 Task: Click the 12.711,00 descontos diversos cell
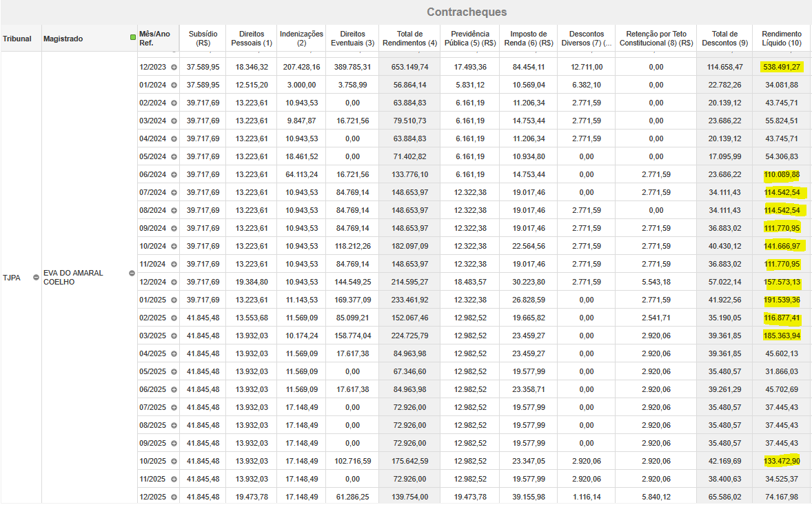[x=586, y=67]
